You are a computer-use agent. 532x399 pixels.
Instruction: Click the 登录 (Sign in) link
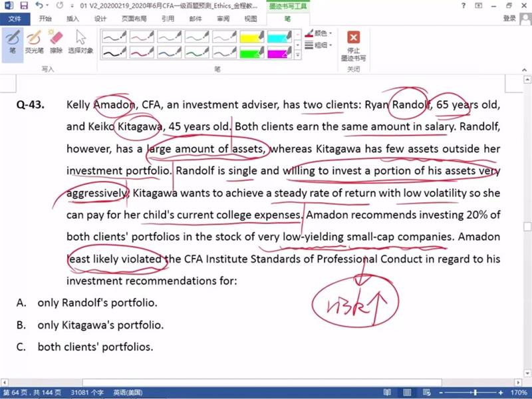click(x=509, y=19)
